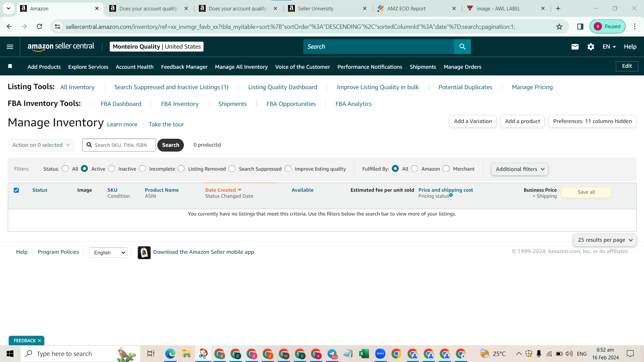This screenshot has width=644, height=362.
Task: Open the Chrome tab search chevron
Action: click(x=8, y=8)
